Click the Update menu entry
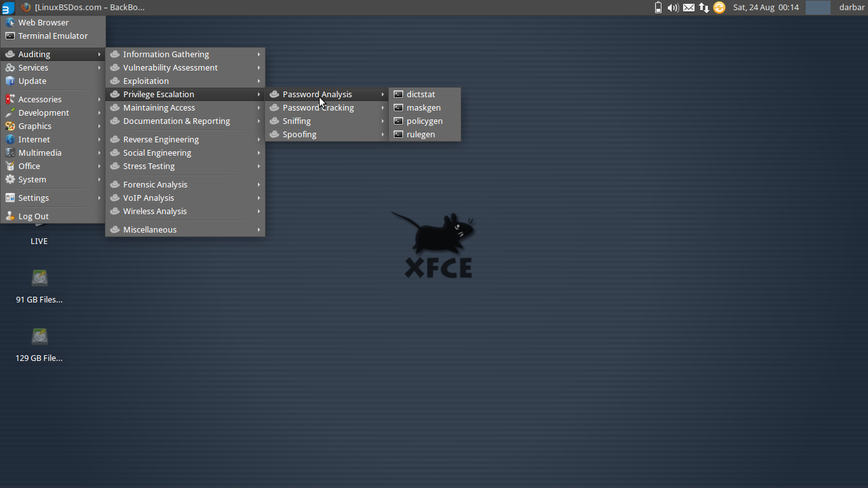868x488 pixels. click(53, 81)
